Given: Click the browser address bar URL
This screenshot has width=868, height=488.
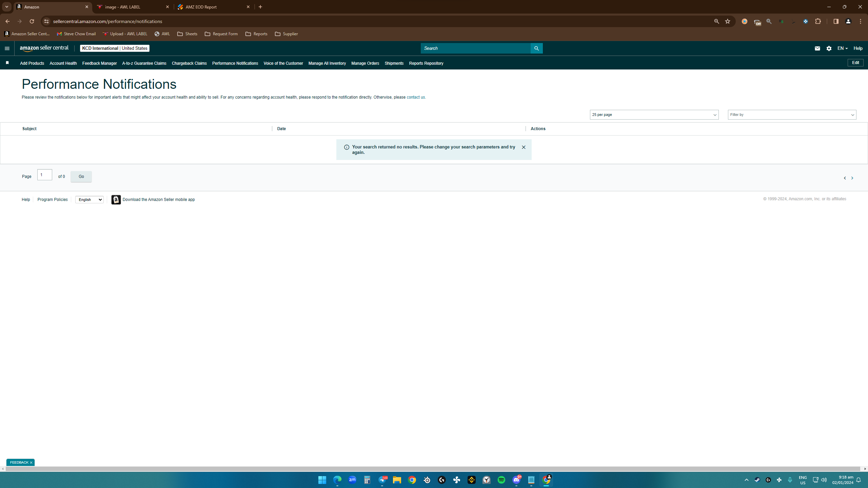Looking at the screenshot, I should [x=107, y=21].
